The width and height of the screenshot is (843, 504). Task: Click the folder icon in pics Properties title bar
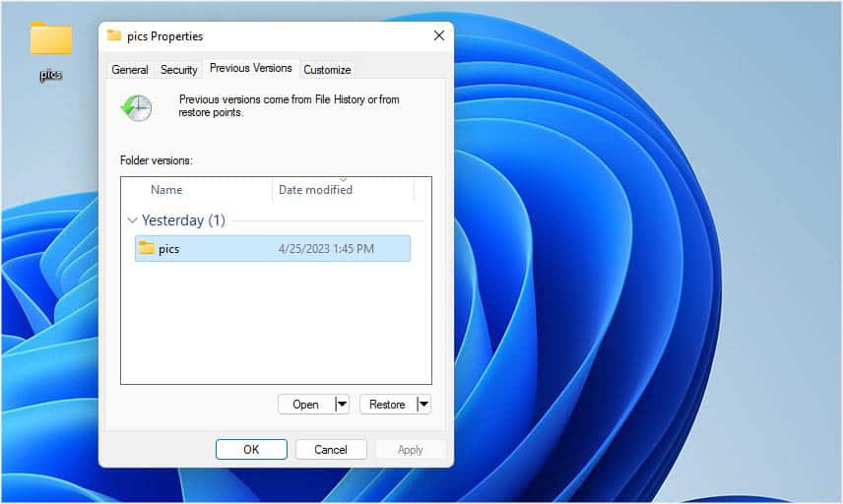coord(114,35)
